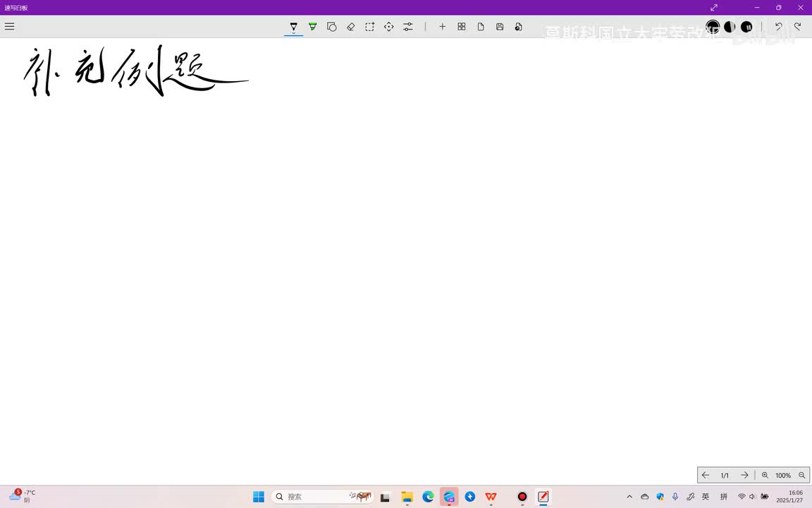This screenshot has height=508, width=812.
Task: Click the taskbar search box
Action: (x=322, y=497)
